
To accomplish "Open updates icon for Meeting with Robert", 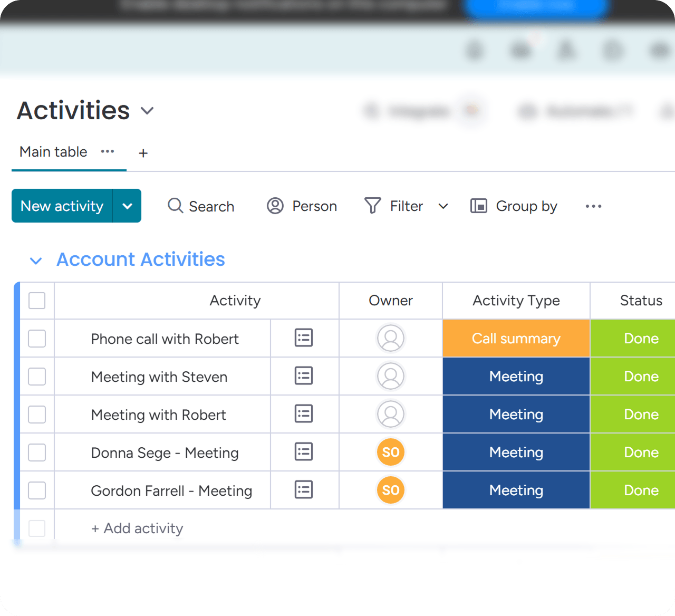I will click(304, 414).
